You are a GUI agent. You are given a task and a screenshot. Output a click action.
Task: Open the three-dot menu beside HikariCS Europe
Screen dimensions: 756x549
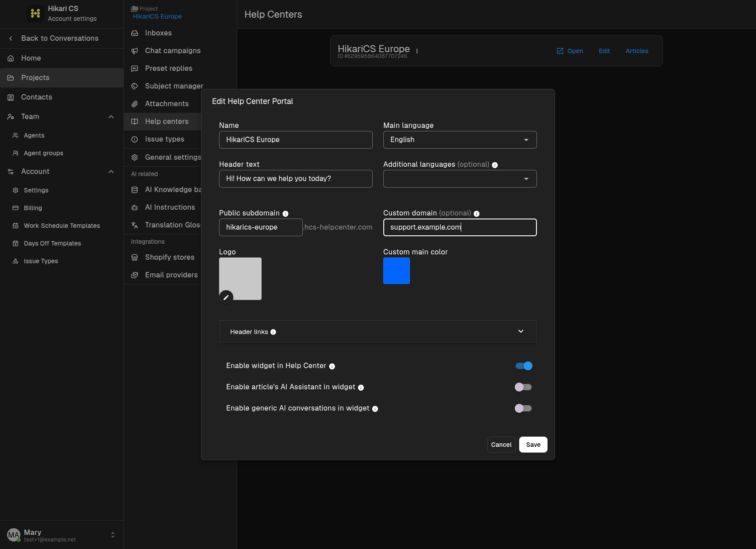pyautogui.click(x=417, y=51)
